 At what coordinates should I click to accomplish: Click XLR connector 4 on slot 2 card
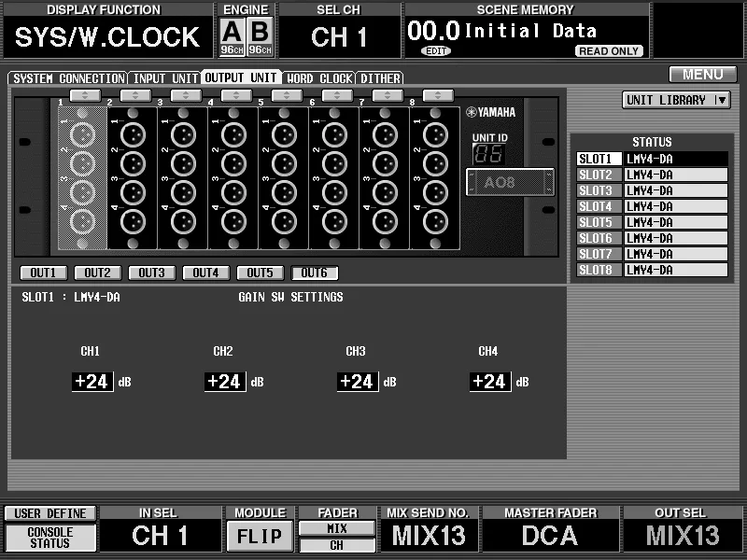pos(133,222)
